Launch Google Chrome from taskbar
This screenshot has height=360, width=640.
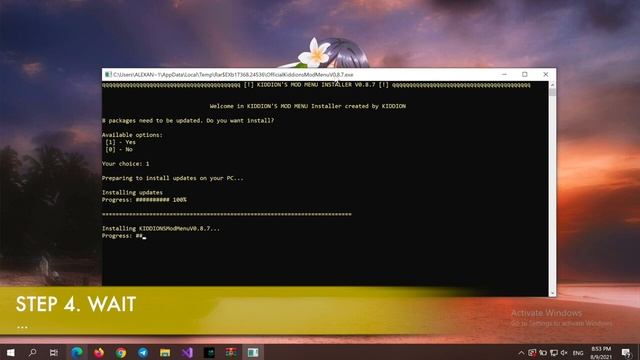click(x=121, y=352)
